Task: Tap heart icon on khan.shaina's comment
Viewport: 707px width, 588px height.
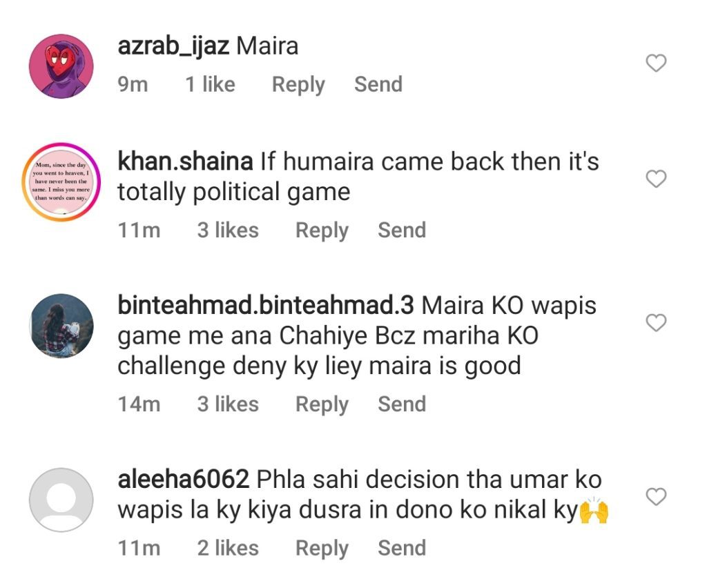Action: tap(656, 179)
